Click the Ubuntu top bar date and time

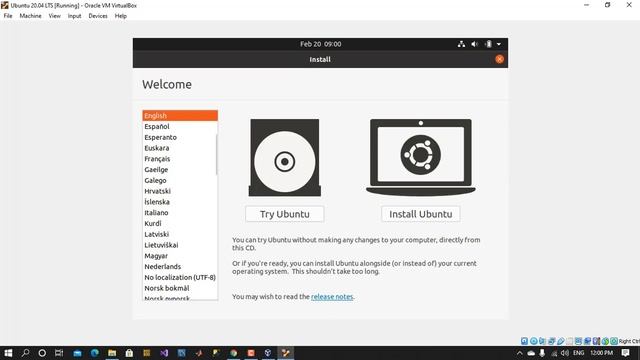coord(320,44)
